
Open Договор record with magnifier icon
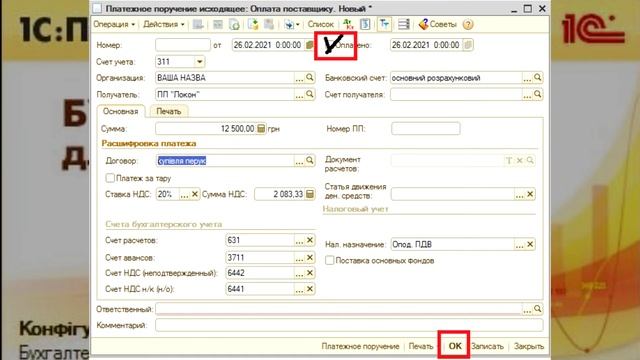click(x=310, y=160)
